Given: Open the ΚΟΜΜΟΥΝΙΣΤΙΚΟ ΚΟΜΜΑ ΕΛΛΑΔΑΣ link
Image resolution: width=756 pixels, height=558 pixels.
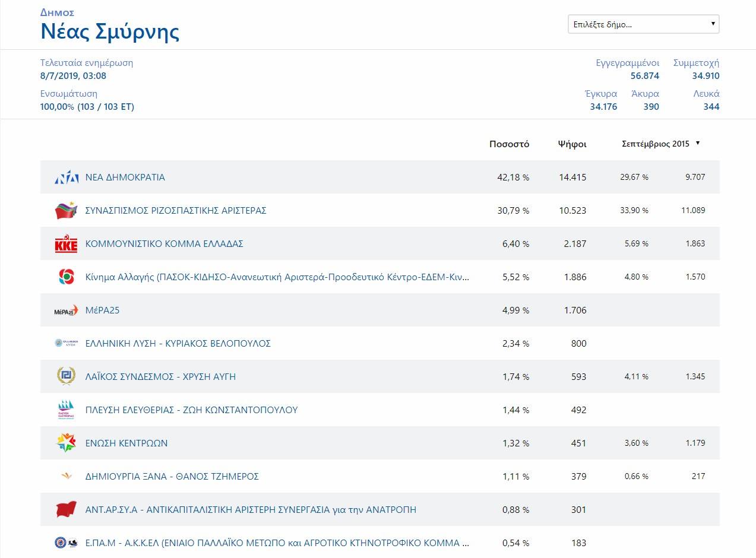Looking at the screenshot, I should click(x=165, y=244).
